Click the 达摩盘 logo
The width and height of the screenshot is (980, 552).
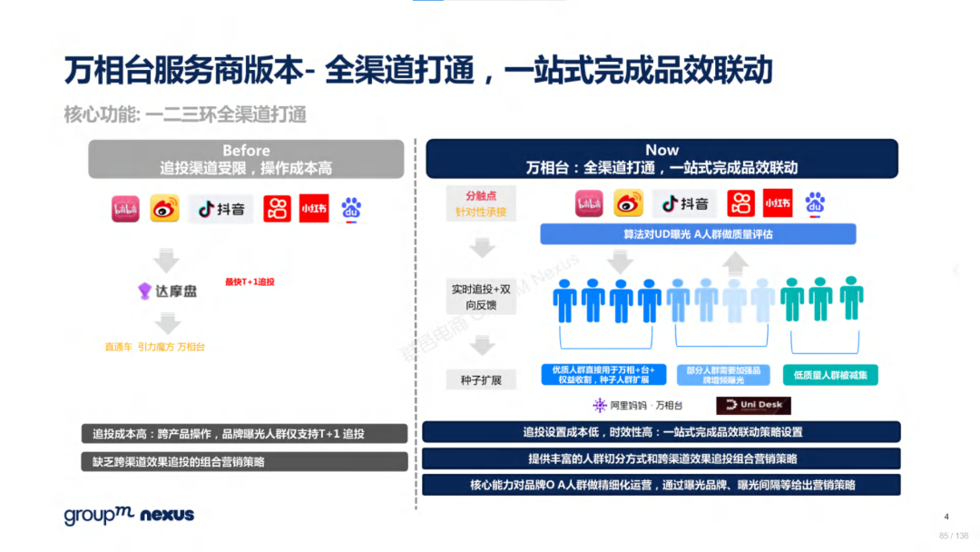point(168,291)
